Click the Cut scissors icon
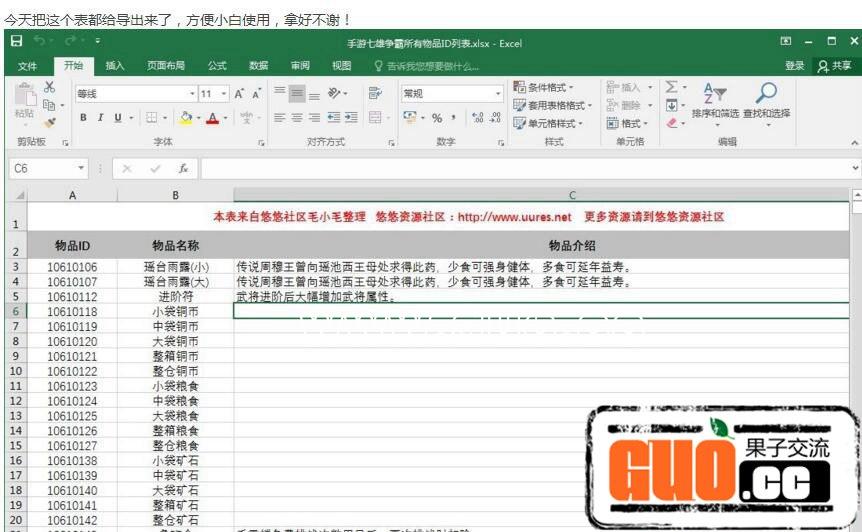The image size is (862, 532). (49, 87)
